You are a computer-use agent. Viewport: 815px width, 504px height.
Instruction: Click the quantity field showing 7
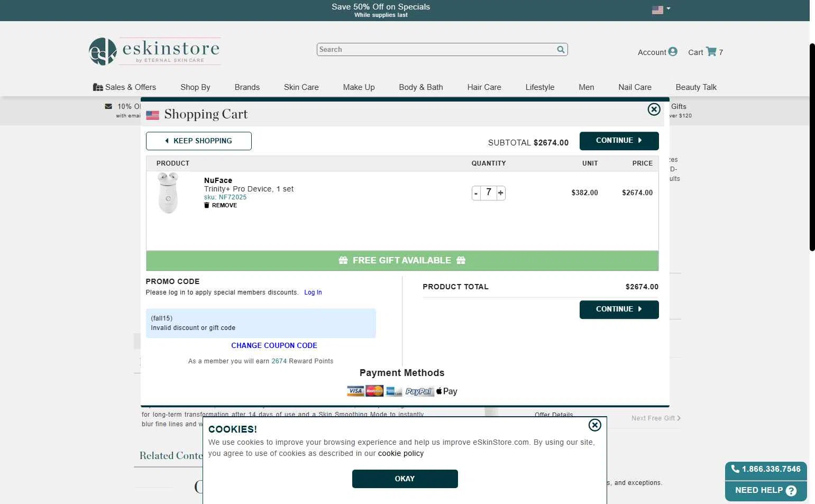pos(489,193)
